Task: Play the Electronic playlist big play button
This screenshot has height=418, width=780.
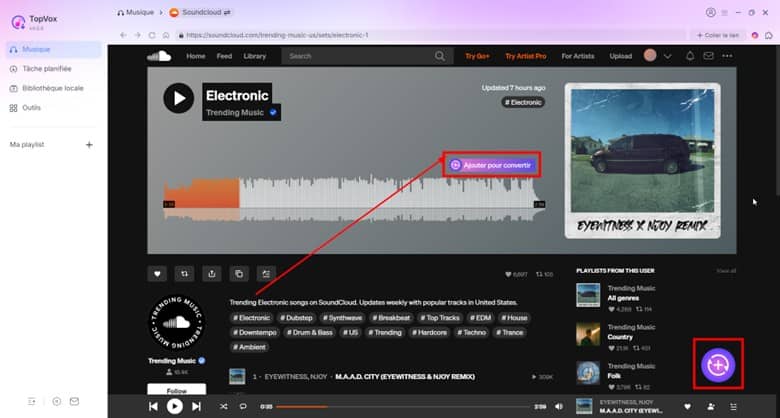Action: (x=179, y=98)
